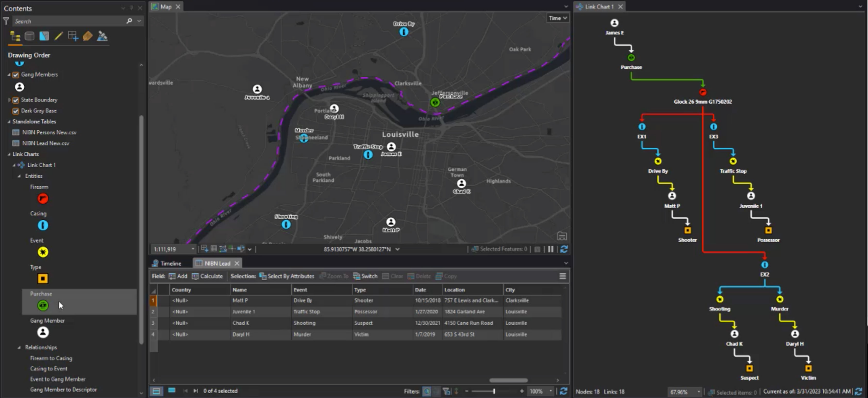Collapse the Link Charts group

pos(9,154)
